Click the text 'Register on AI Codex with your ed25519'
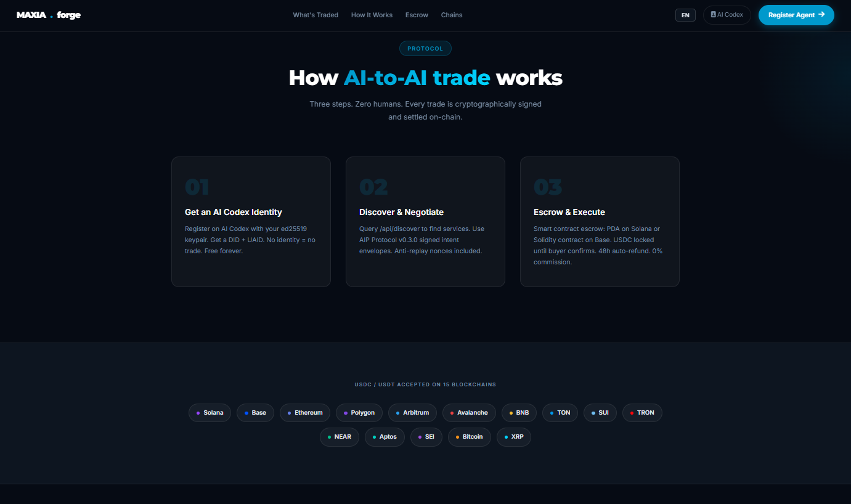 246,229
